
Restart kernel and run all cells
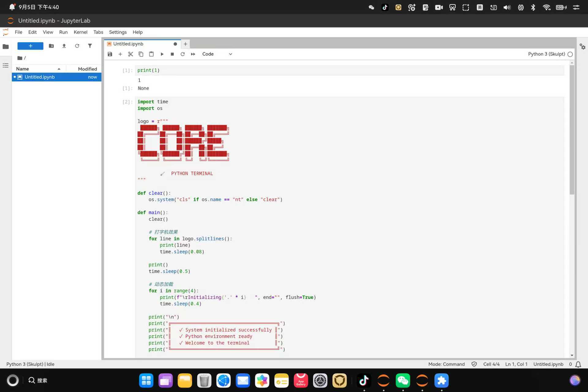193,54
